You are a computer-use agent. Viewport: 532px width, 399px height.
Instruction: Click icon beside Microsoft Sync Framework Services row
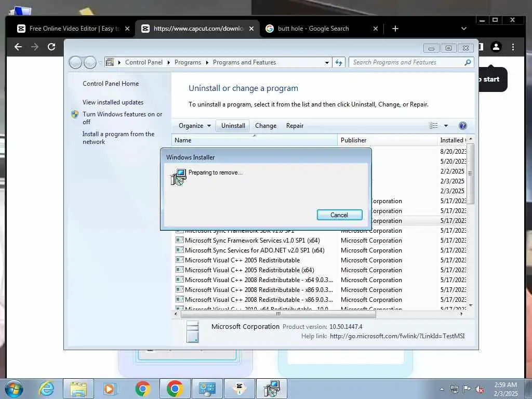pos(179,240)
